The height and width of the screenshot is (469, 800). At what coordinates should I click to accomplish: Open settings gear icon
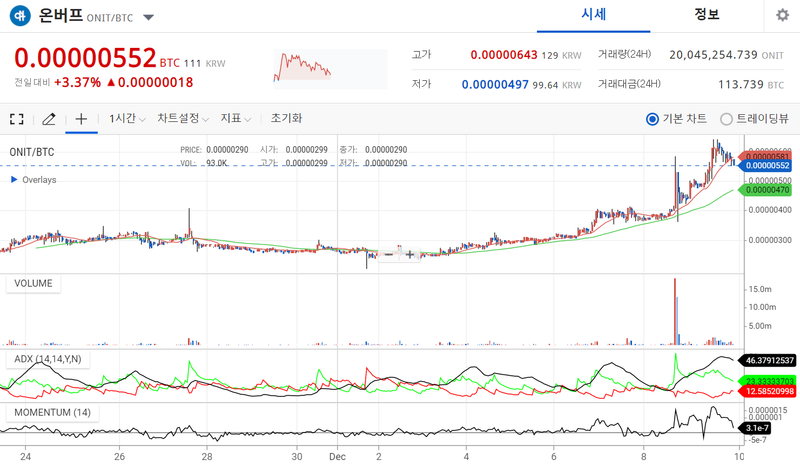782,15
